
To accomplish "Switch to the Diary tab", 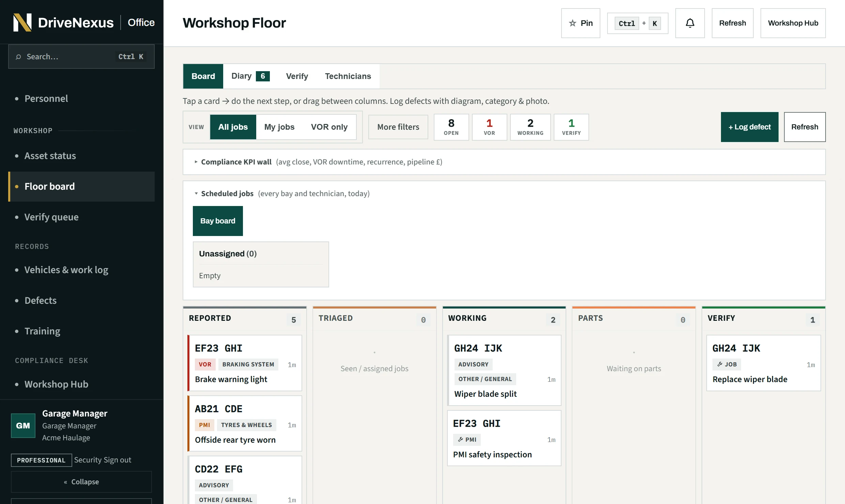I will pos(250,76).
